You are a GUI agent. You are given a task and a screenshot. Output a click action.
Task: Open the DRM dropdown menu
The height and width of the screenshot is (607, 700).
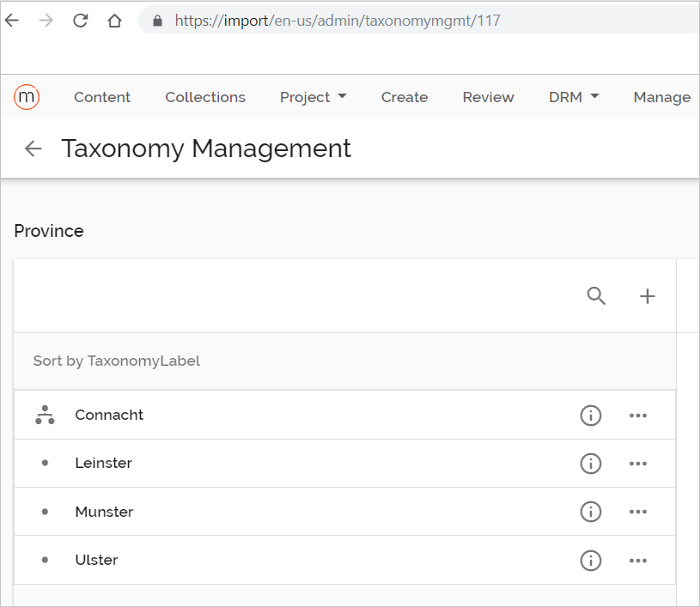point(573,97)
